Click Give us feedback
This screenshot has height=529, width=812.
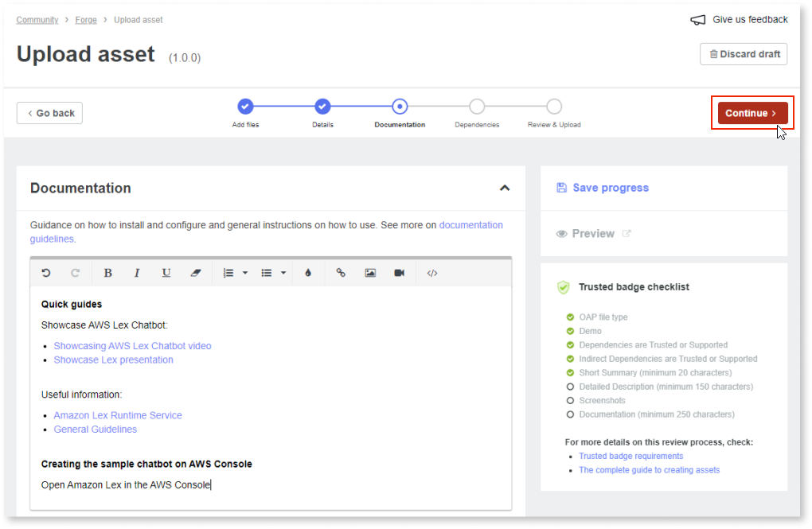[x=750, y=20]
